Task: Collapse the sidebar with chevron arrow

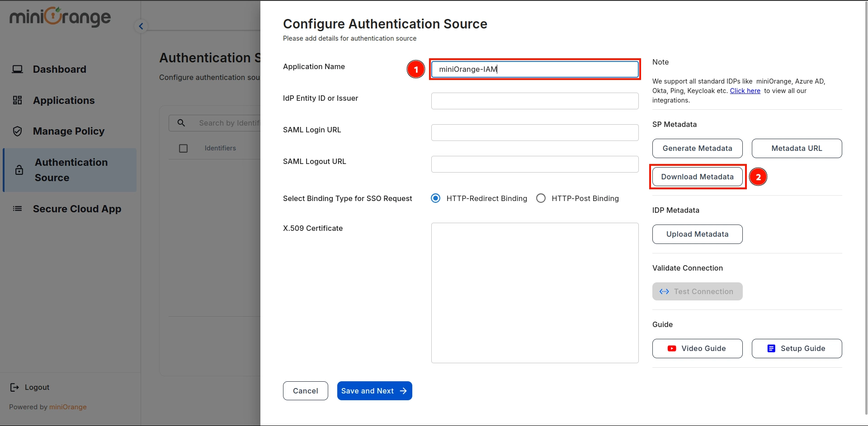Action: coord(141,26)
